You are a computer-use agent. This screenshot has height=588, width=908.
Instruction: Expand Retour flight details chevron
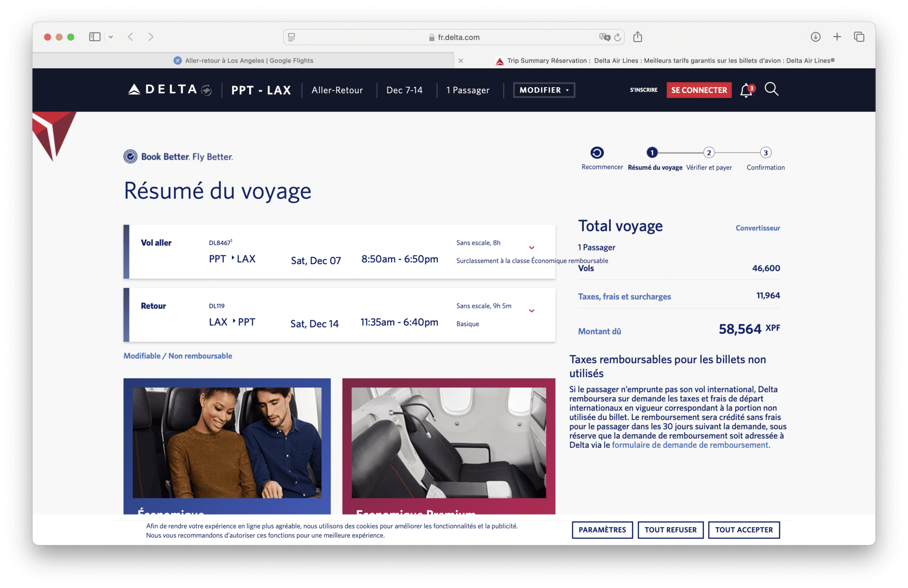coord(532,311)
